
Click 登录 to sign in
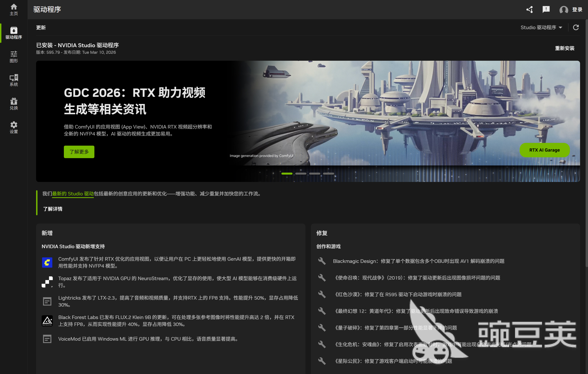tap(577, 10)
